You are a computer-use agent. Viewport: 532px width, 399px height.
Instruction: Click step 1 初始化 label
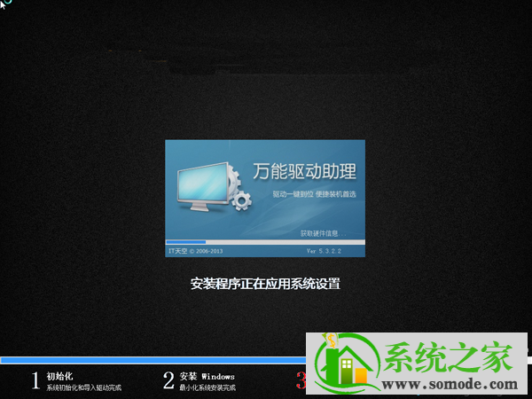pyautogui.click(x=59, y=376)
